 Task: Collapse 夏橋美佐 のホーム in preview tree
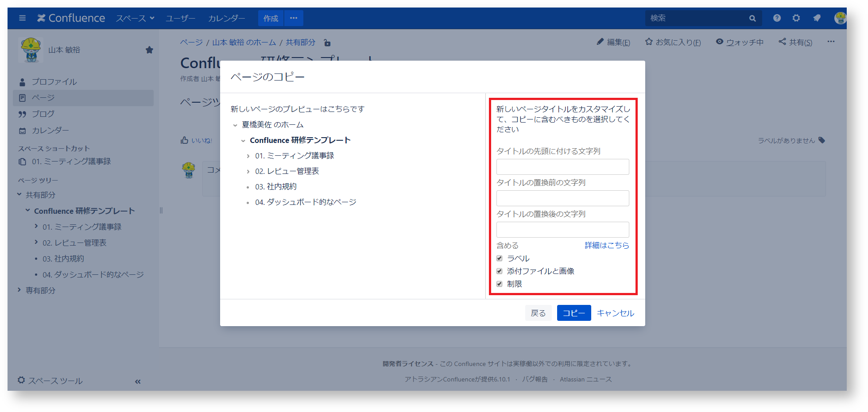(x=235, y=125)
